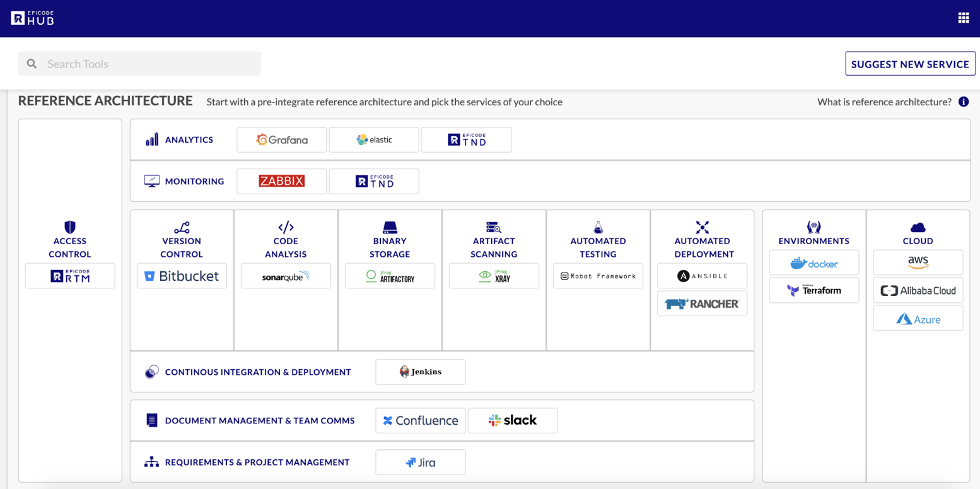Select Docker under Environments
The height and width of the screenshot is (489, 980).
pyautogui.click(x=814, y=262)
